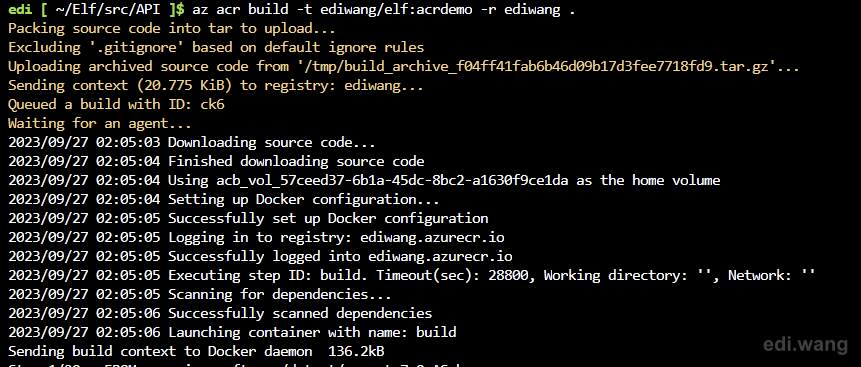Click the 'edi.wang' watermark text
The image size is (861, 367).
(x=806, y=345)
